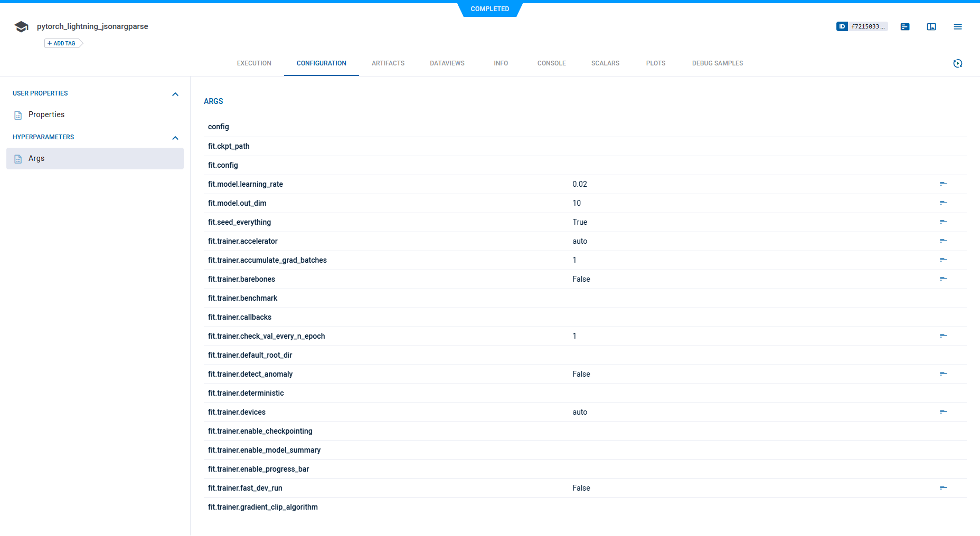Switch to the SCALARS tab
The height and width of the screenshot is (536, 980).
(605, 63)
